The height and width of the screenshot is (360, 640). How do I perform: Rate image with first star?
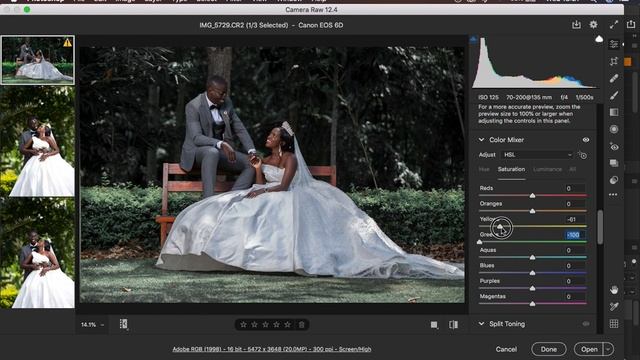point(243,324)
